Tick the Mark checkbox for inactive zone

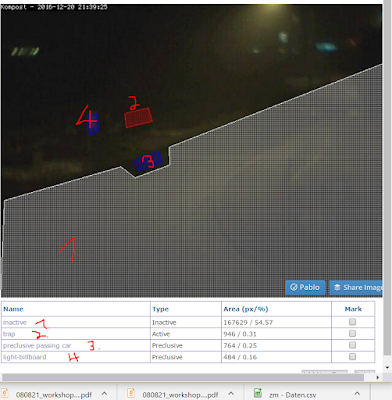[x=352, y=322]
